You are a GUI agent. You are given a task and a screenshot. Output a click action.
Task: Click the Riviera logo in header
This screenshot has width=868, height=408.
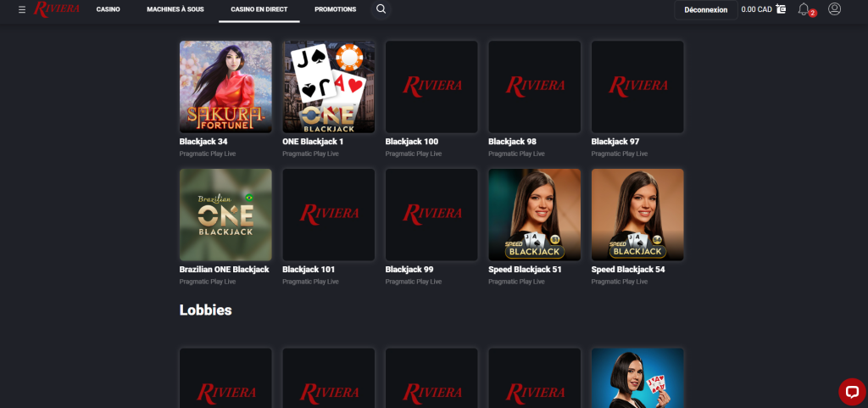pos(57,8)
